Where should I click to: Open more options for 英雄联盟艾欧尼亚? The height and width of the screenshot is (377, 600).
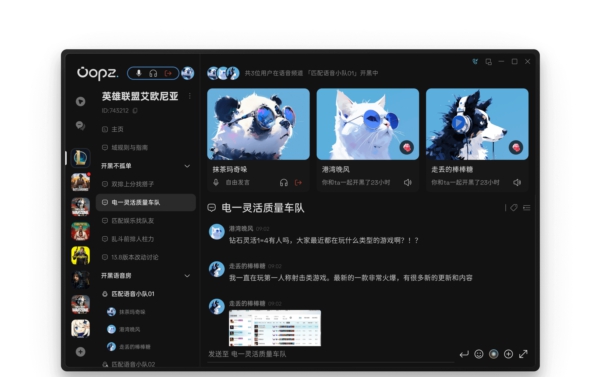pyautogui.click(x=190, y=96)
